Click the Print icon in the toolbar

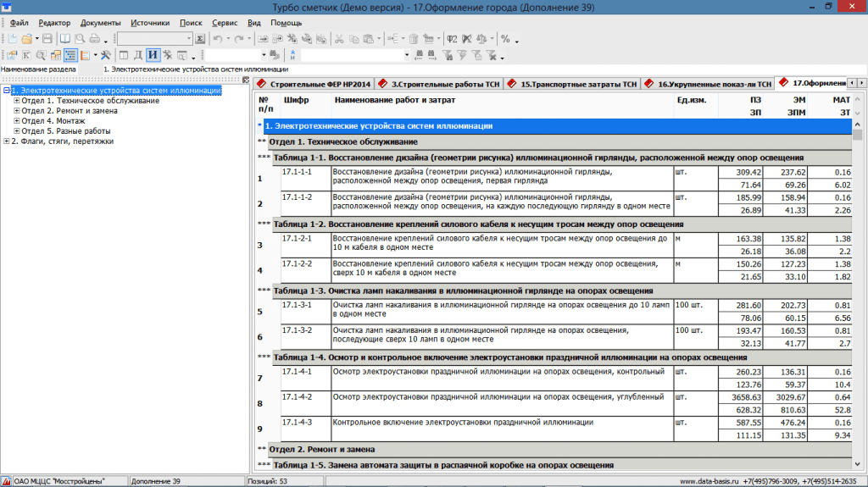click(94, 39)
